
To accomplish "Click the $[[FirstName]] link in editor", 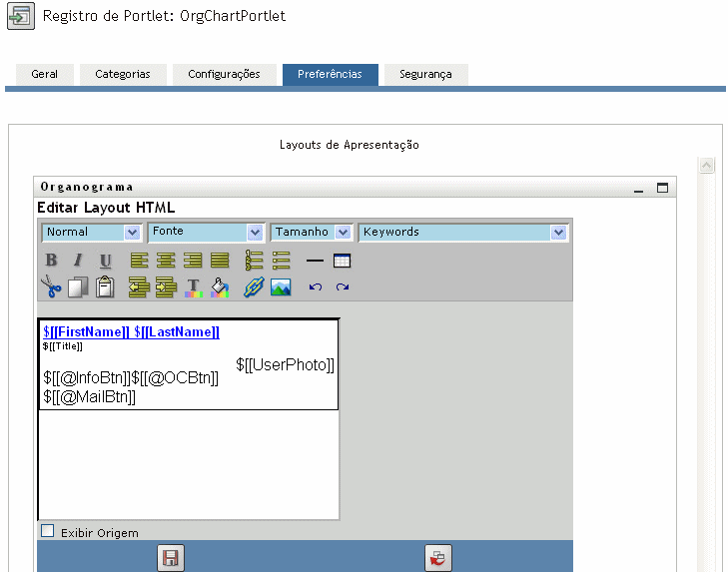I will coord(86,332).
